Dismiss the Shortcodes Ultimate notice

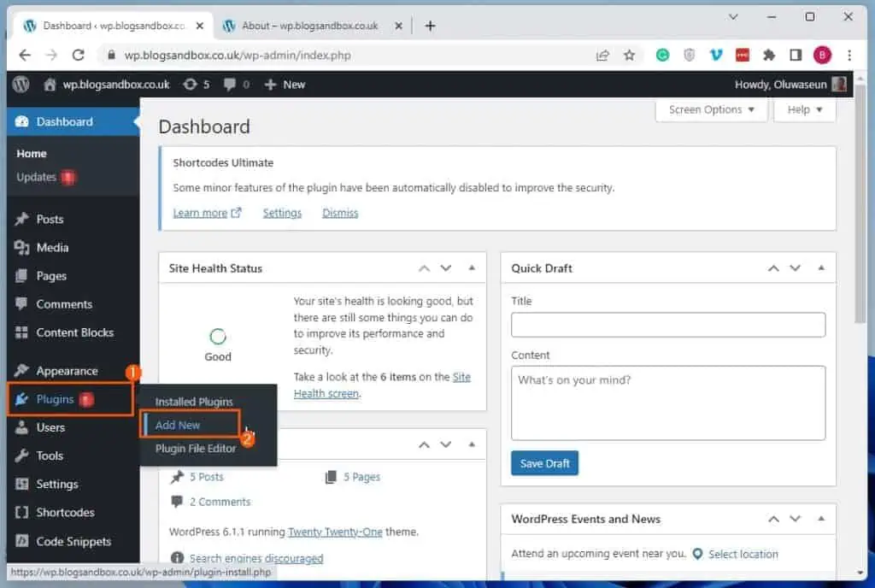click(x=340, y=213)
